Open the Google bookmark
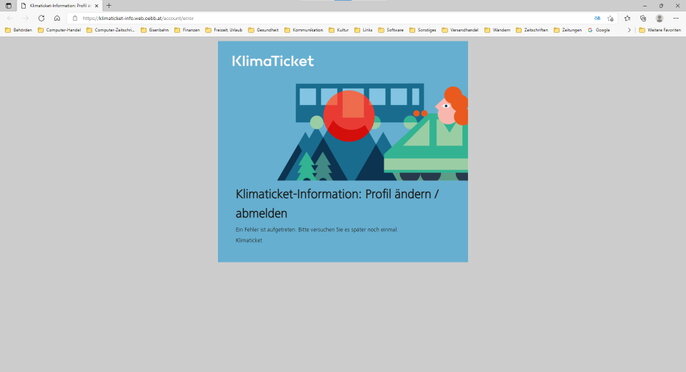The width and height of the screenshot is (686, 372). coord(598,30)
